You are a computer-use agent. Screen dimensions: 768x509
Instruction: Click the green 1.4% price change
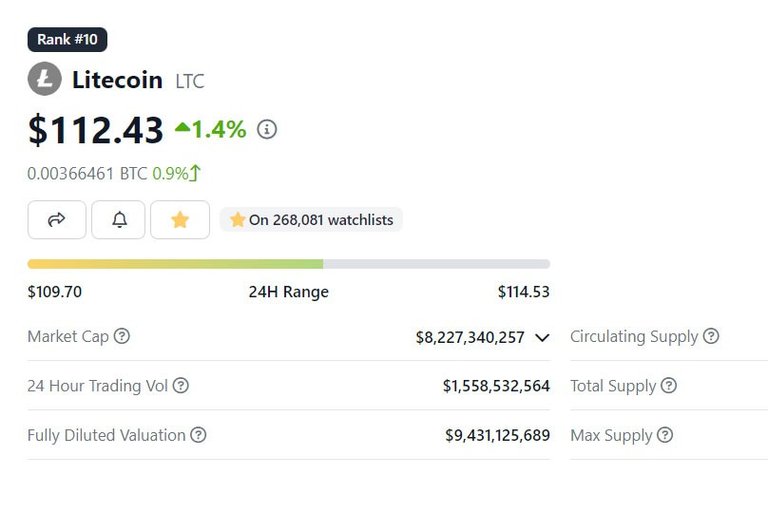[211, 129]
